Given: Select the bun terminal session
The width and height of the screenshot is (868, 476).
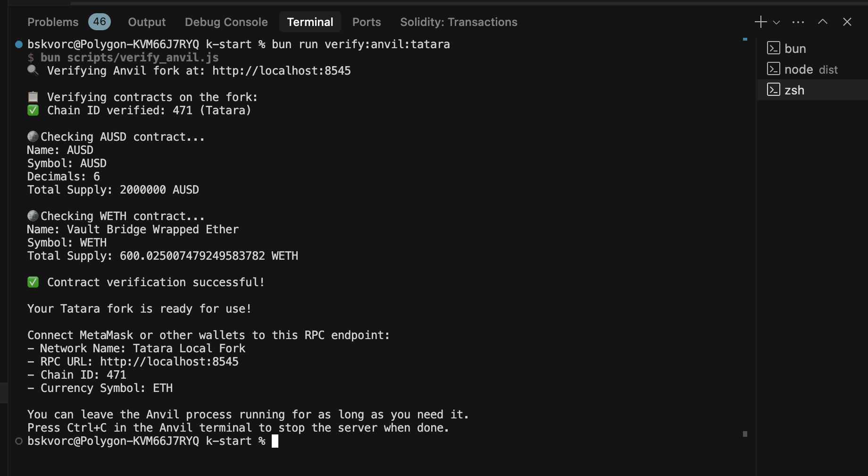Looking at the screenshot, I should tap(795, 49).
